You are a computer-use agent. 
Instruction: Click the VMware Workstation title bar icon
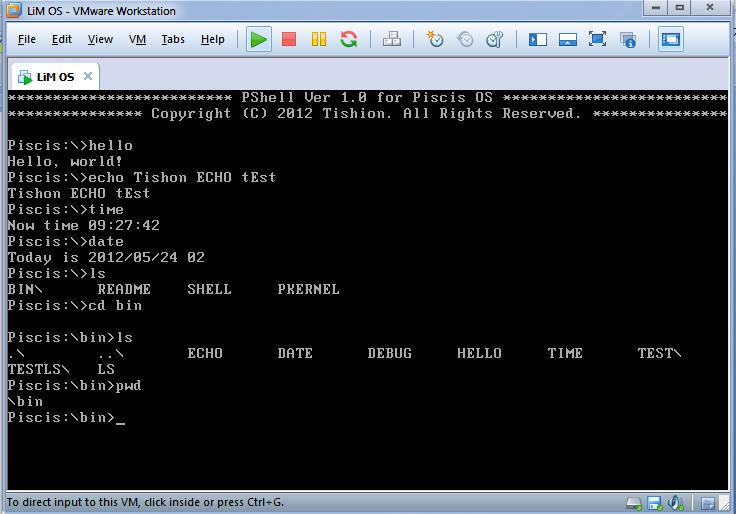[14, 10]
